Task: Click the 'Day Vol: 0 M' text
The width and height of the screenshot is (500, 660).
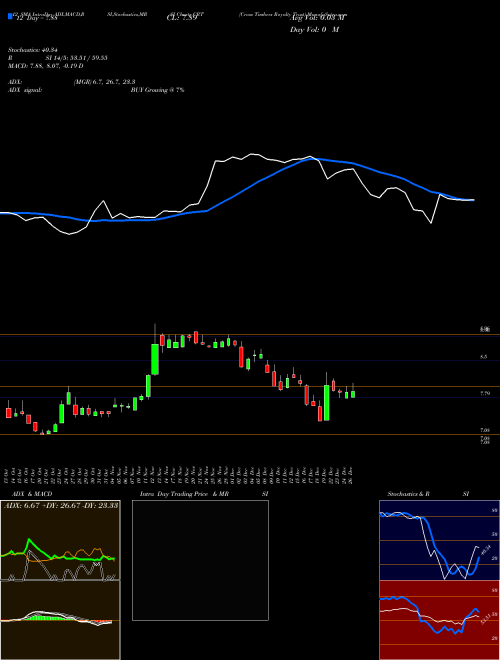Action: [314, 30]
